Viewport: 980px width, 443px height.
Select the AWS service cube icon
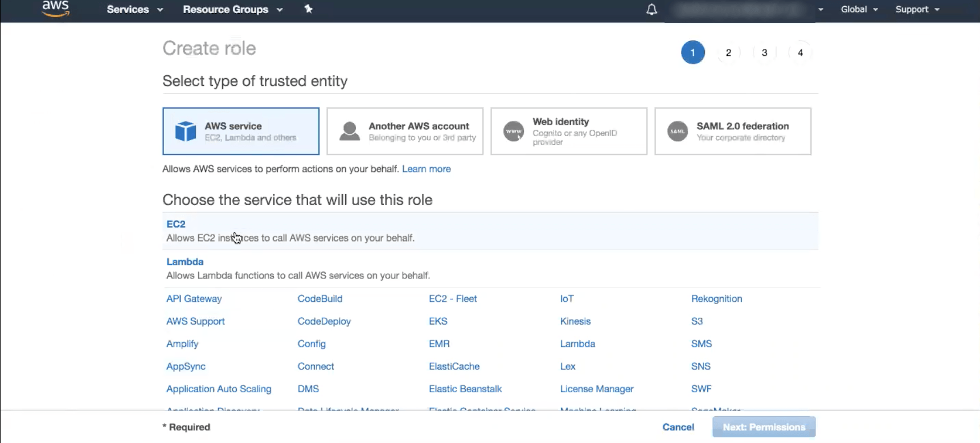pyautogui.click(x=186, y=131)
